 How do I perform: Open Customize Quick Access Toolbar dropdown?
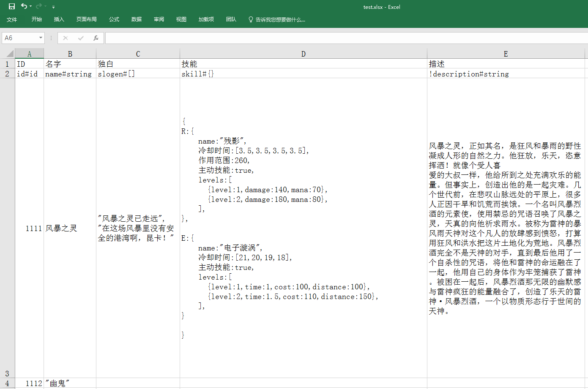point(53,7)
